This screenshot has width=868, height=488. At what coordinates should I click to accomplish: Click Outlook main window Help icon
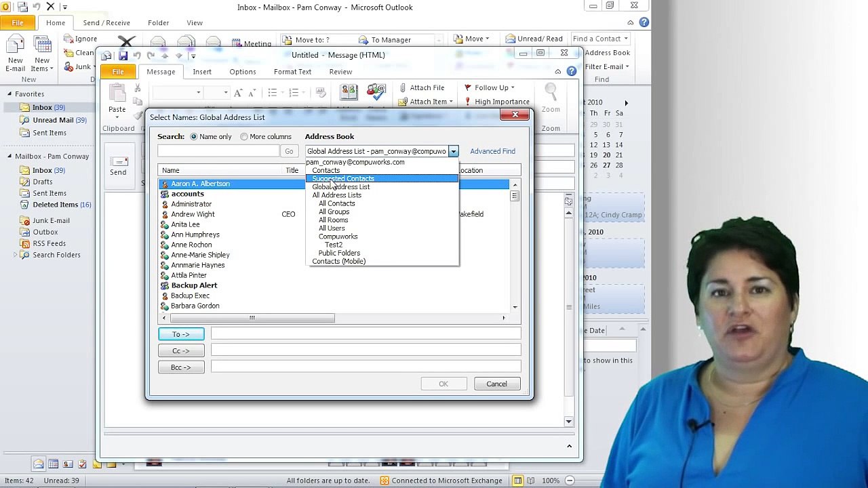644,22
